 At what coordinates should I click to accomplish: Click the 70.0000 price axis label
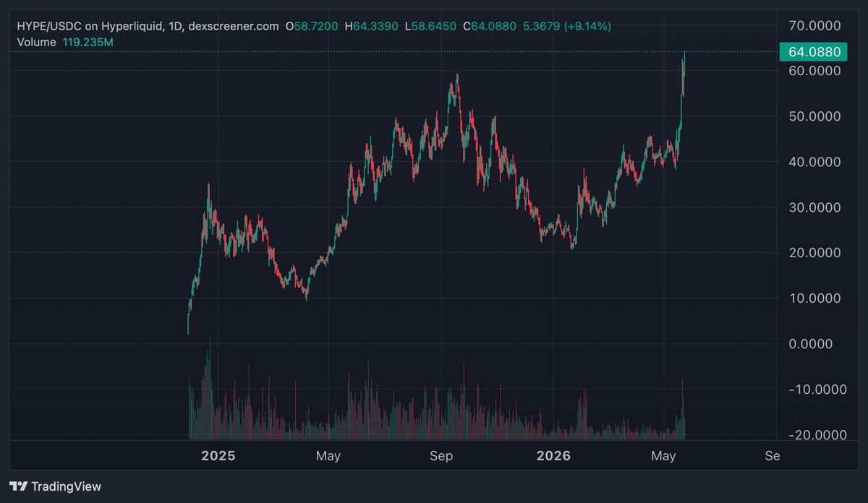click(814, 25)
